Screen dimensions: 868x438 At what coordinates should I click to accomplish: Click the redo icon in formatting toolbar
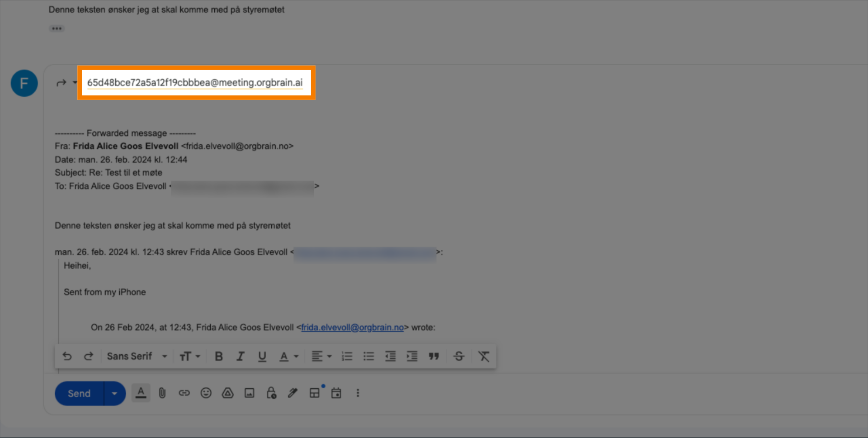[x=89, y=356]
